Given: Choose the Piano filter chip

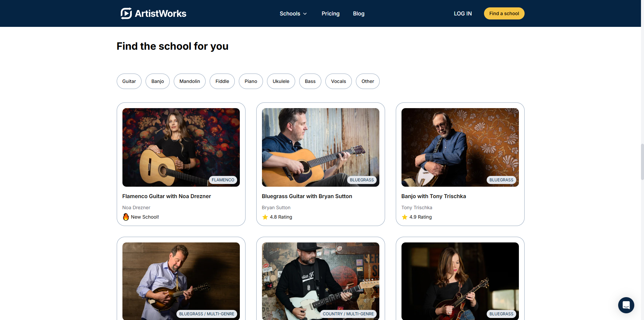Looking at the screenshot, I should (x=251, y=81).
